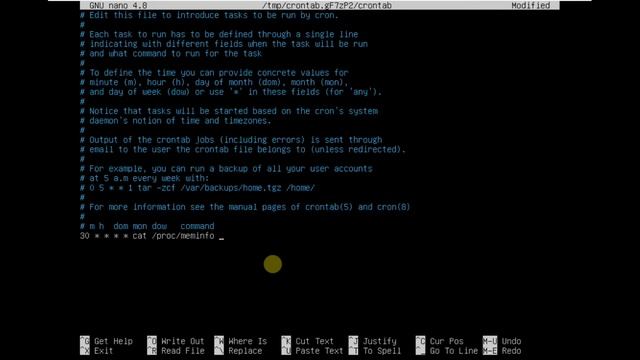
Task: Choose the Where Is search shortcut
Action: pyautogui.click(x=247, y=341)
